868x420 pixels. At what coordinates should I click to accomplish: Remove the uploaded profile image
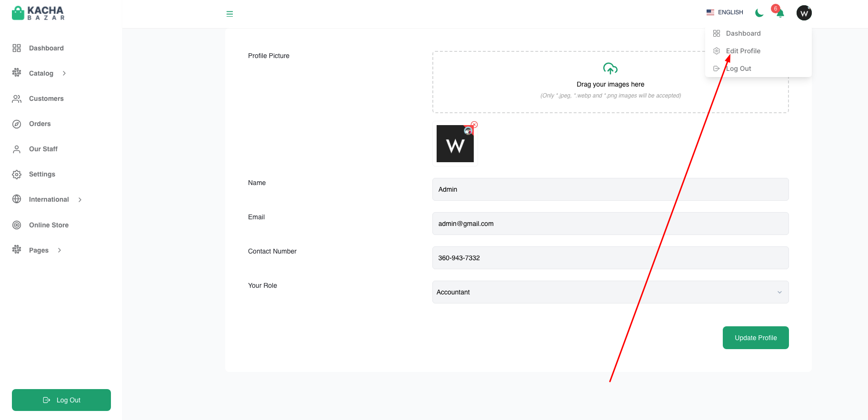point(474,125)
